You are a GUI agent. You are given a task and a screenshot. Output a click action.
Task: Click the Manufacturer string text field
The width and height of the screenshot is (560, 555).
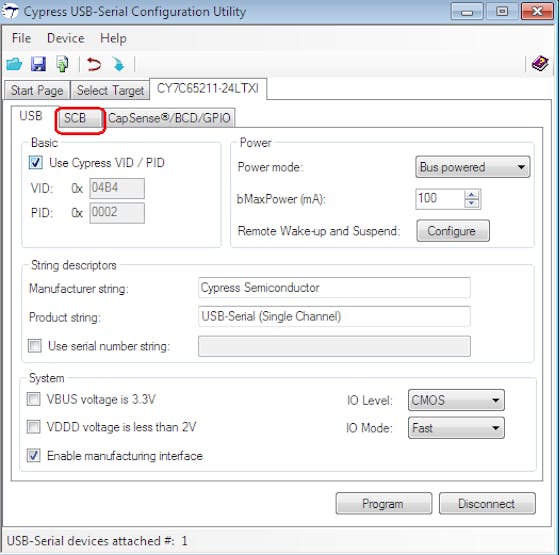334,288
